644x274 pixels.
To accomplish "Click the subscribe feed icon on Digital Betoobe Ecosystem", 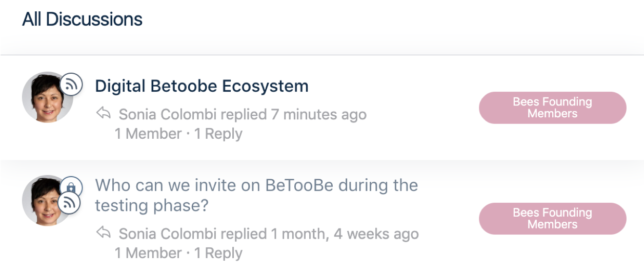I will pyautogui.click(x=71, y=84).
